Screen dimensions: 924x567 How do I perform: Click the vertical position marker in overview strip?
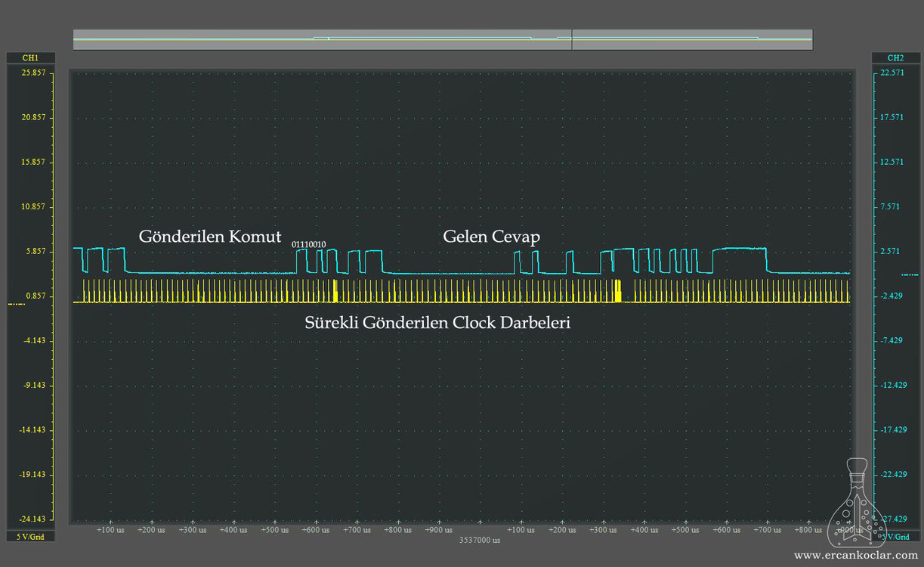tap(572, 39)
